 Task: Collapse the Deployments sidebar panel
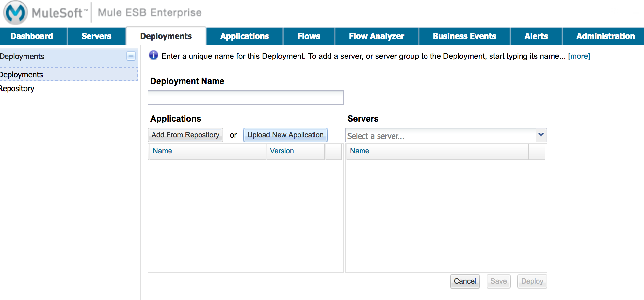tap(131, 56)
